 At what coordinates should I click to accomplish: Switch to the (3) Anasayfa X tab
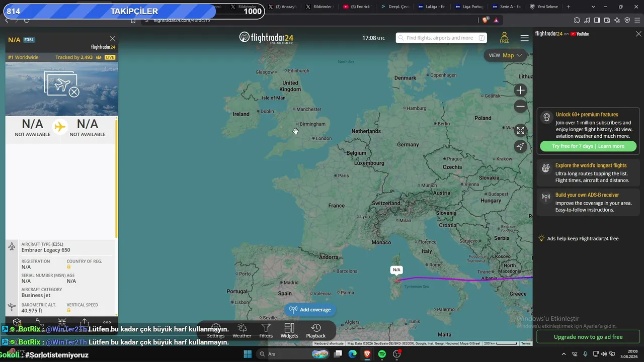[x=283, y=7]
